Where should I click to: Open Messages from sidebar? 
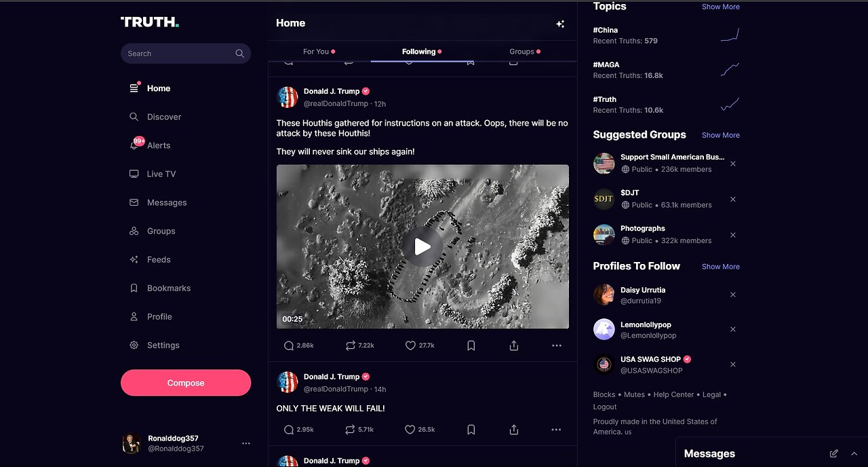point(158,202)
